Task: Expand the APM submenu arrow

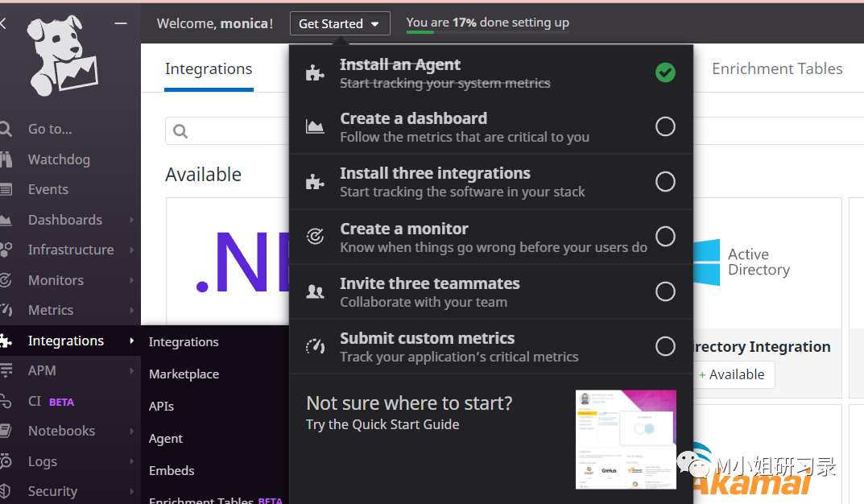Action: (132, 370)
